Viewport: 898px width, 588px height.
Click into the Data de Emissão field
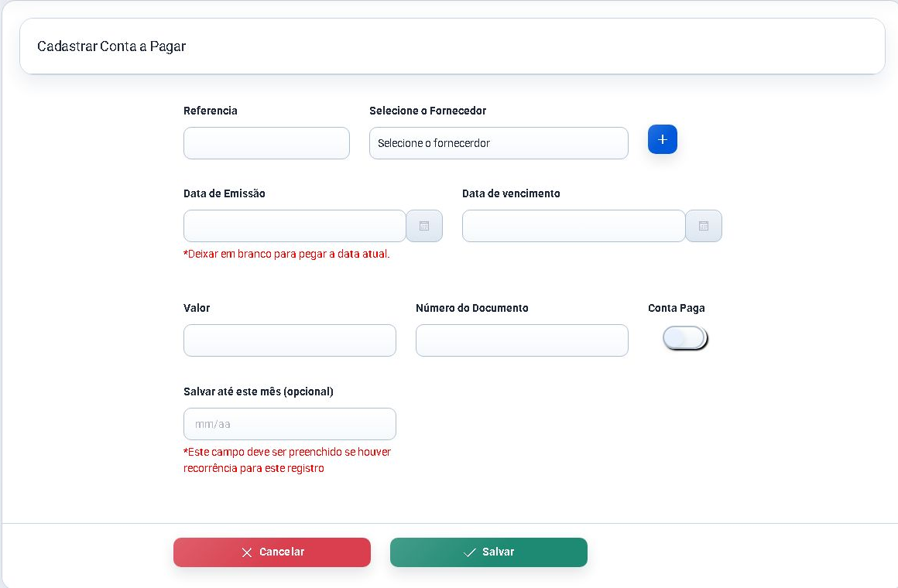294,226
